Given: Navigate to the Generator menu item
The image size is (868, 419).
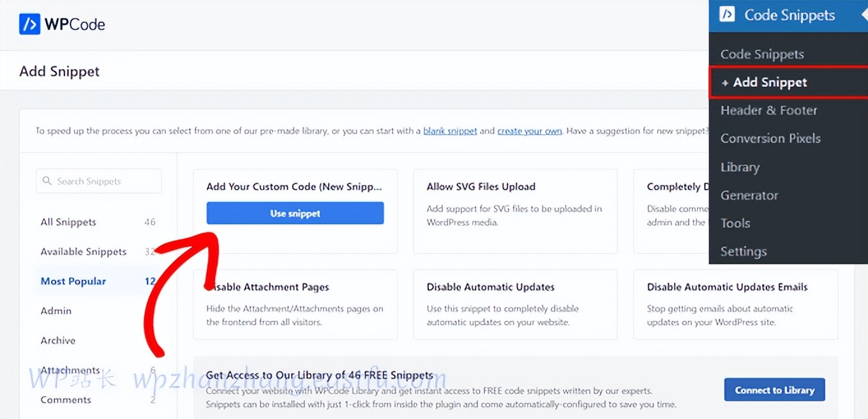Looking at the screenshot, I should 749,195.
